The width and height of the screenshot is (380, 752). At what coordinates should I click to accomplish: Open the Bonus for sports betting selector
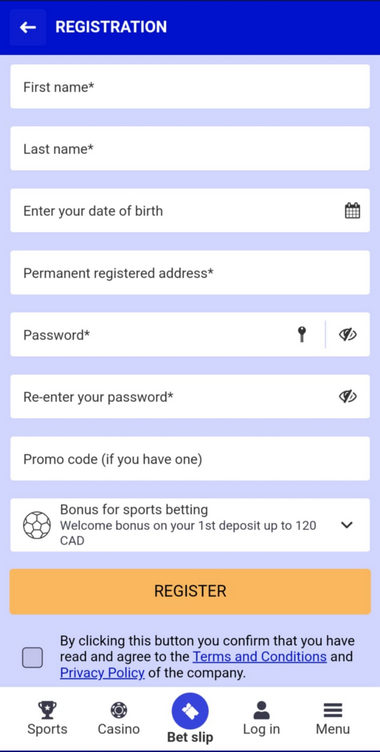pos(190,525)
